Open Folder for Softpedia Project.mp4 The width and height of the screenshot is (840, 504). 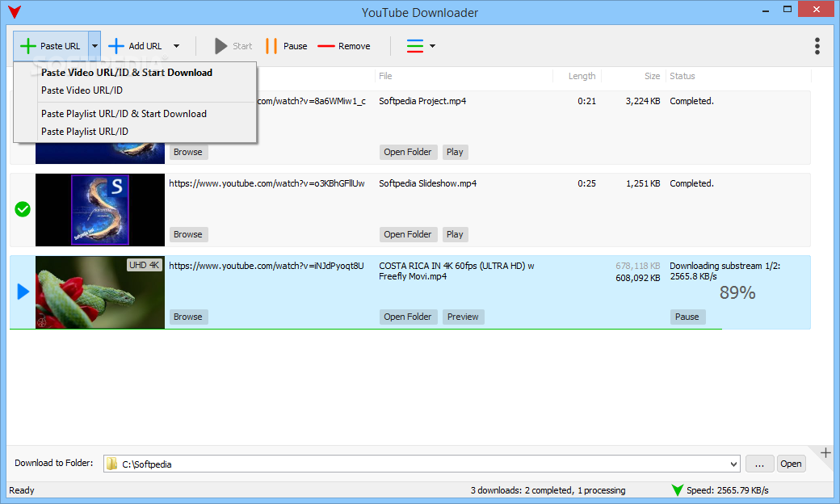(408, 152)
